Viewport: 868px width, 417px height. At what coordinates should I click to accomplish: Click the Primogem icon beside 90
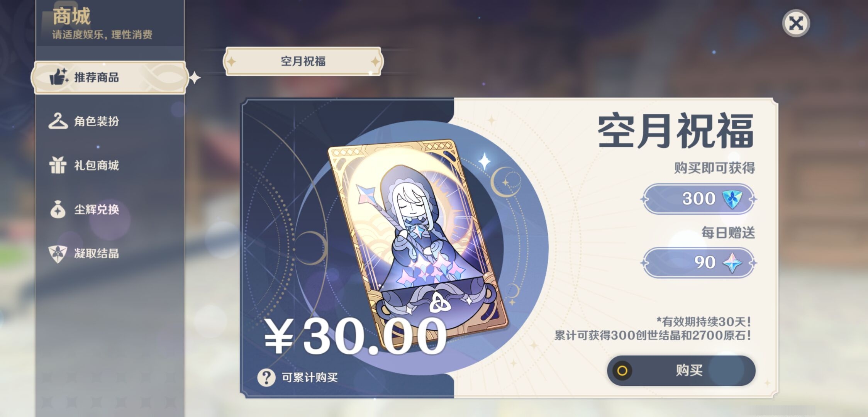click(x=732, y=263)
